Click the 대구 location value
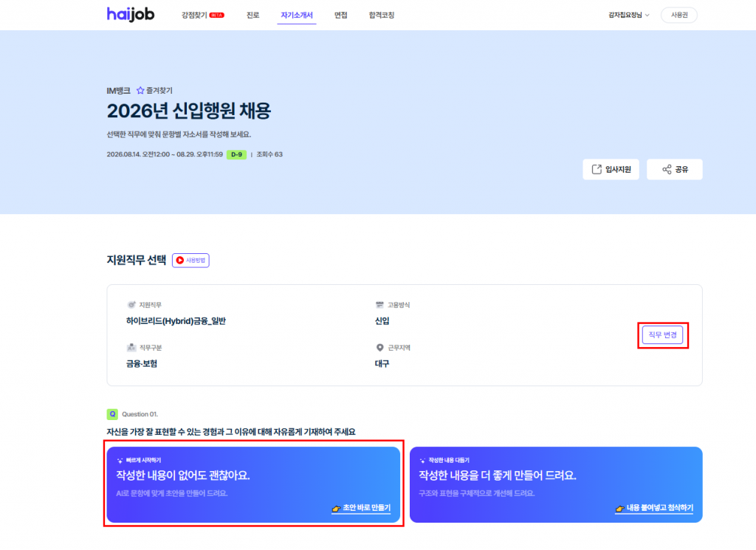The image size is (756, 550). (x=382, y=364)
